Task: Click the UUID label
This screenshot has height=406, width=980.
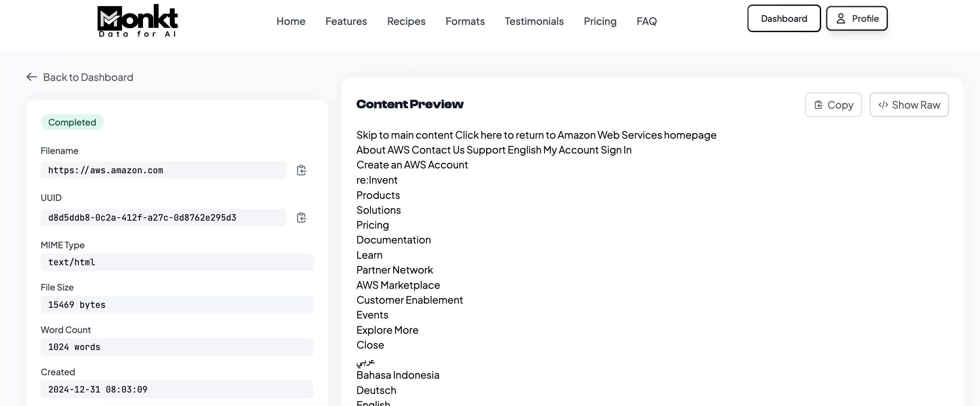Action: (51, 198)
